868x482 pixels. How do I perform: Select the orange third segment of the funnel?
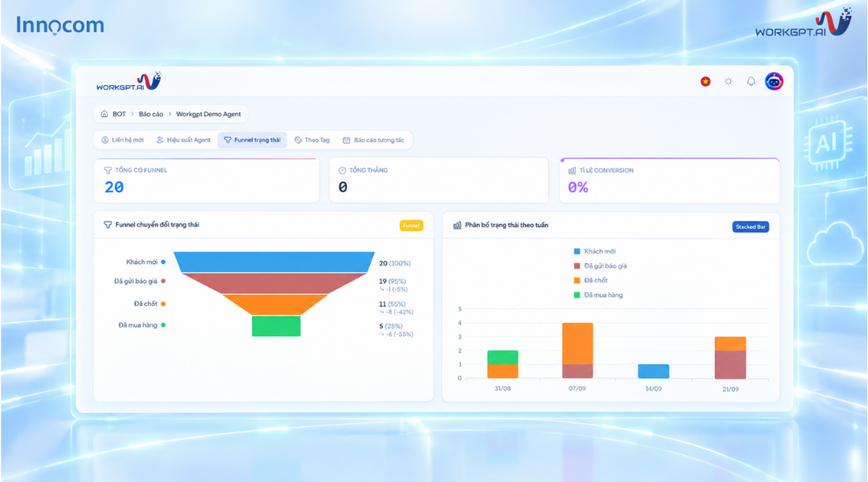[275, 304]
